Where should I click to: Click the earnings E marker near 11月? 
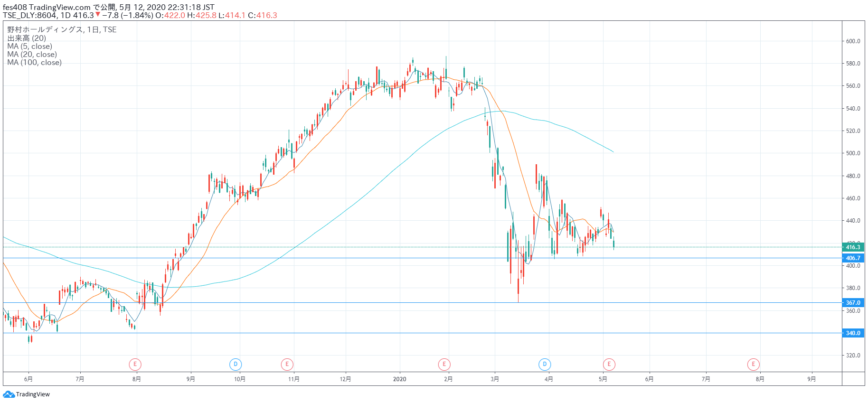tap(287, 365)
